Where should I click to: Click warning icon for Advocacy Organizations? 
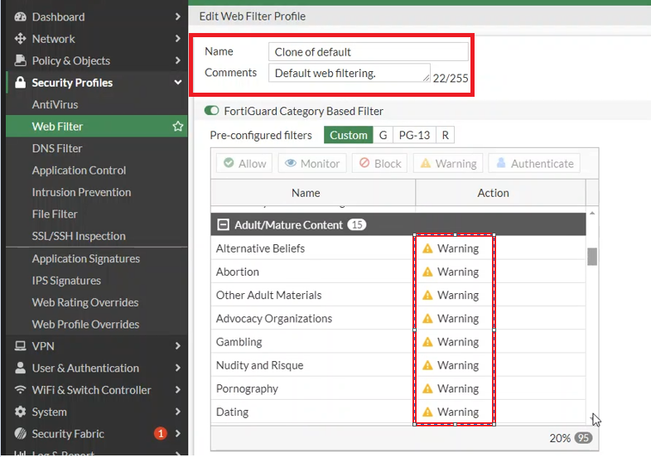pos(427,318)
